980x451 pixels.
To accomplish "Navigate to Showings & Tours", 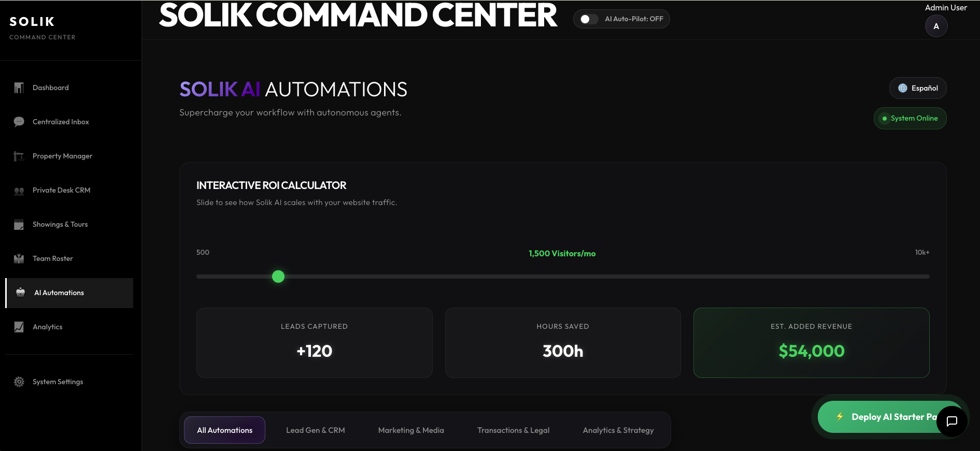I will [x=69, y=224].
